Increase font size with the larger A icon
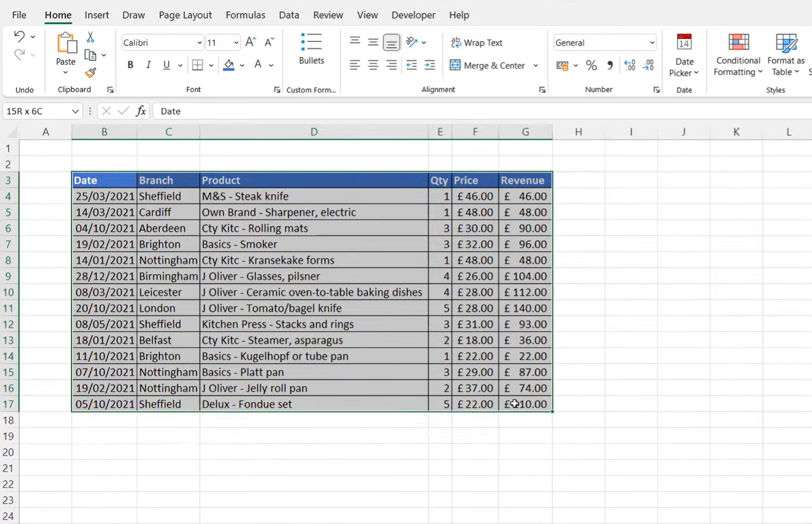The height and width of the screenshot is (524, 812). 251,42
